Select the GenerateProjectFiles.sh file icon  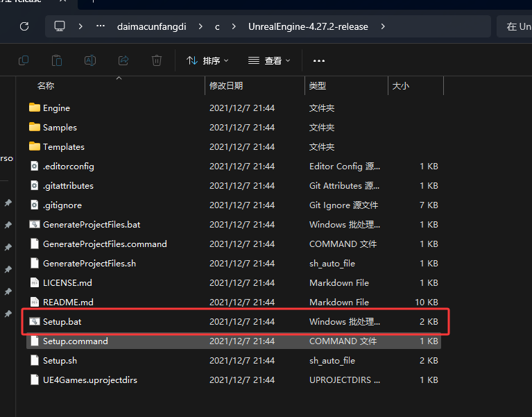34,263
